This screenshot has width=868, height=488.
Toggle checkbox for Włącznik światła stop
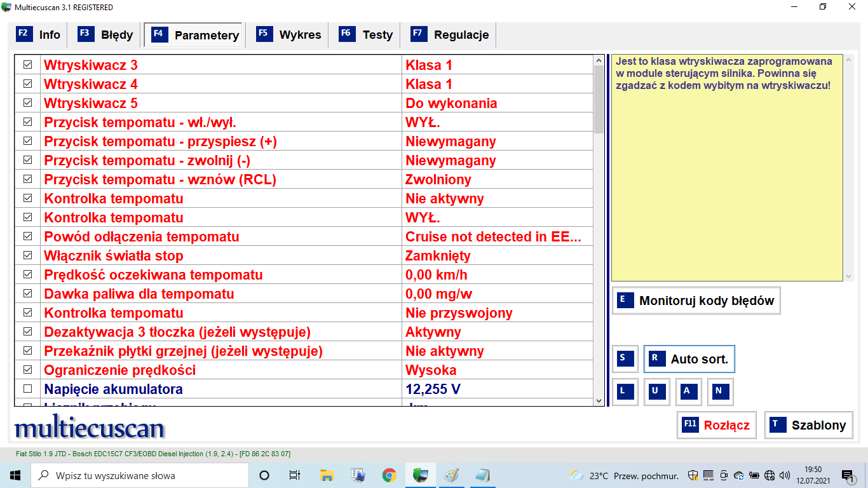point(27,255)
